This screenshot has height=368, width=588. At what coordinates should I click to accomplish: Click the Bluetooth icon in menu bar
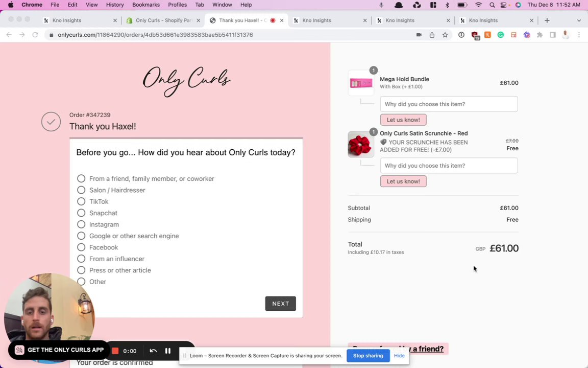tap(447, 5)
